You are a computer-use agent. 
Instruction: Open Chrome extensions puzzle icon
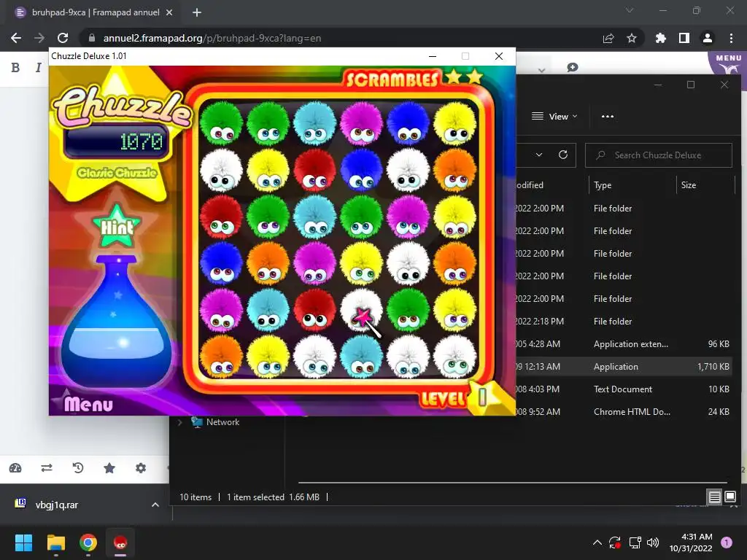click(660, 38)
